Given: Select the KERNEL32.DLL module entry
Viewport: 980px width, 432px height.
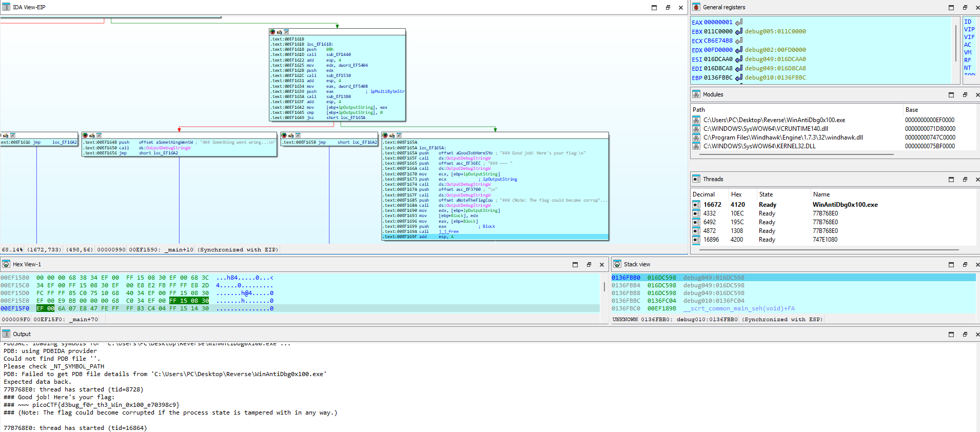Looking at the screenshot, I should (834, 146).
